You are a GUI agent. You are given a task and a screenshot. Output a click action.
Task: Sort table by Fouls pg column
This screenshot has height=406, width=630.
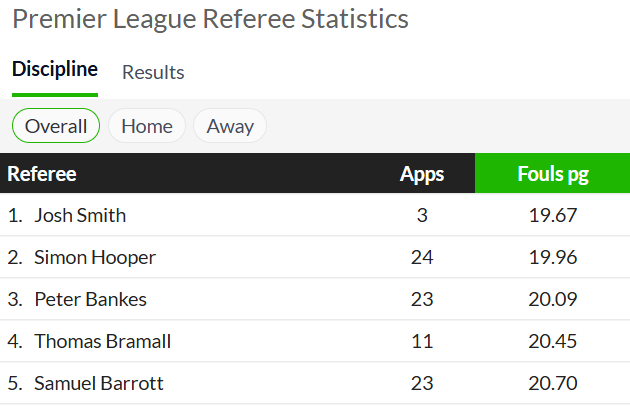click(552, 173)
